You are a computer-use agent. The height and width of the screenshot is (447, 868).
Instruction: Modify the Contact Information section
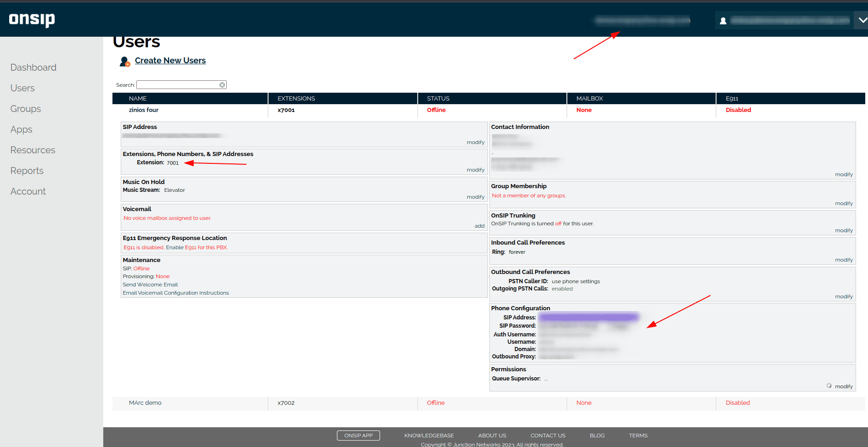click(x=844, y=174)
